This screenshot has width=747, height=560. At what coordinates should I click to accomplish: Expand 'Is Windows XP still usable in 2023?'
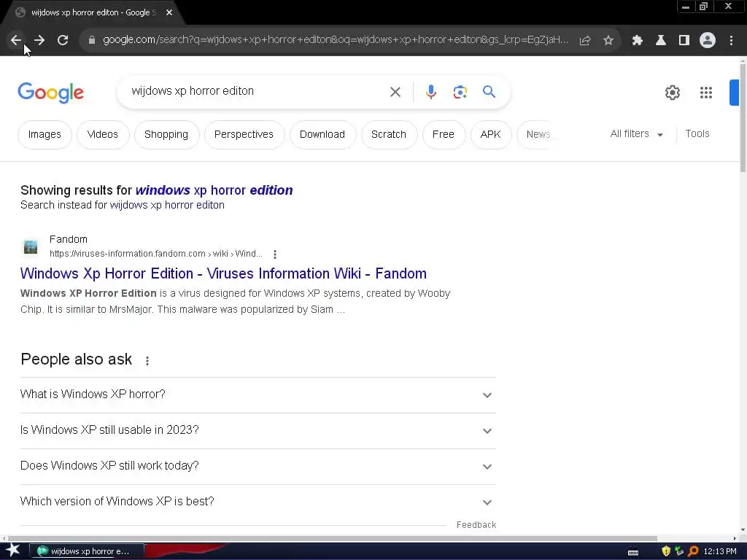pos(258,430)
